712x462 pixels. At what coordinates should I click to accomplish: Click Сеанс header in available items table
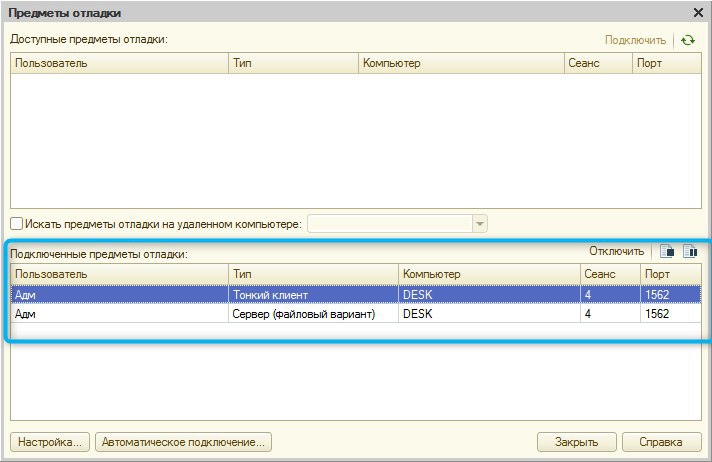coord(598,63)
